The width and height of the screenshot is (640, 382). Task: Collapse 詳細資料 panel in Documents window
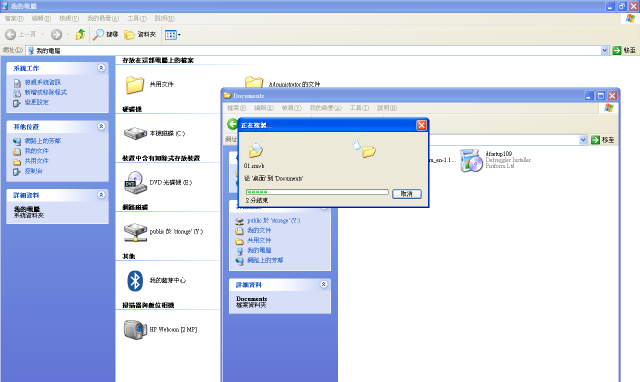click(324, 284)
